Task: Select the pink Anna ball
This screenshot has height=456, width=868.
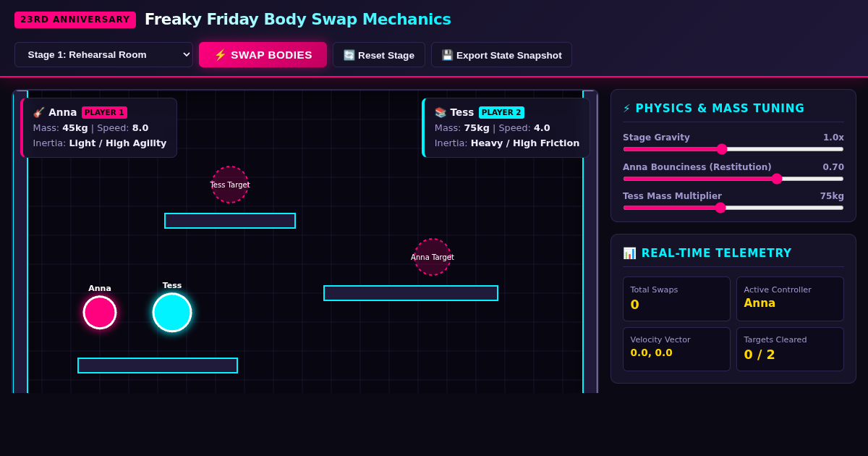Action: [100, 313]
